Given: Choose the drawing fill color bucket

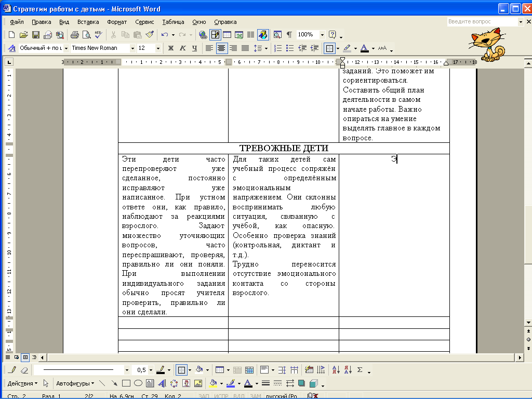Looking at the screenshot, I should click(213, 383).
